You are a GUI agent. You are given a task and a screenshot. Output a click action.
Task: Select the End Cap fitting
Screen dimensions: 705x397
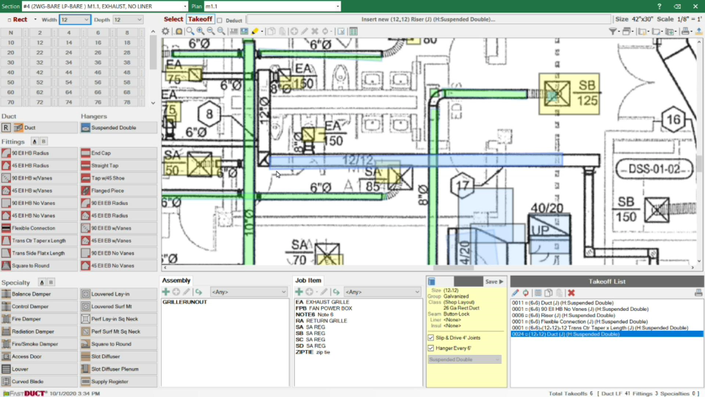119,153
